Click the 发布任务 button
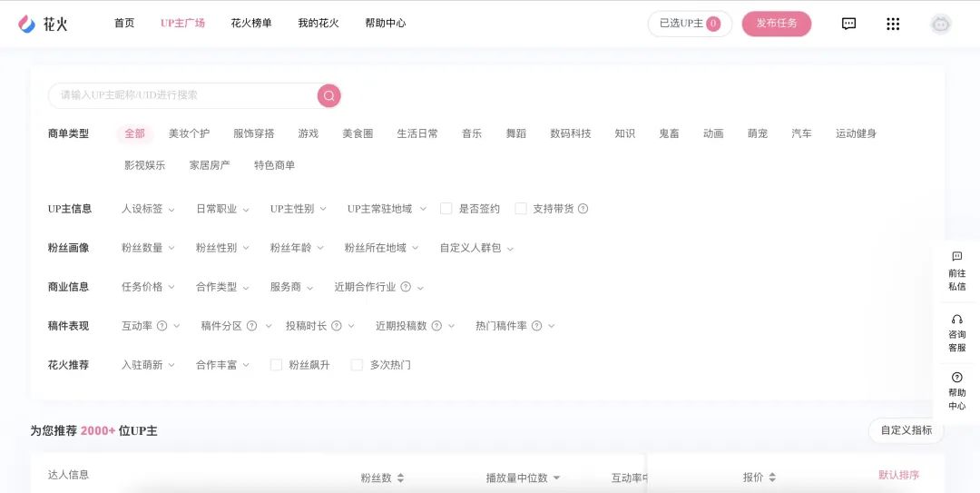 tap(777, 24)
